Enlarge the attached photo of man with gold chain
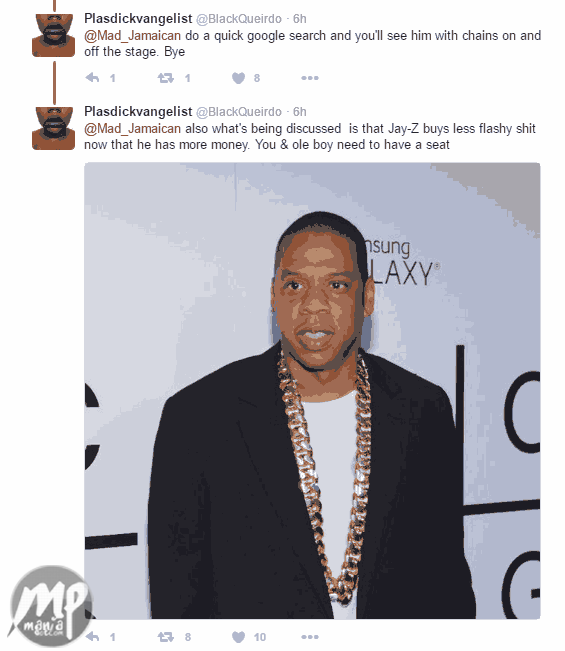The height and width of the screenshot is (651, 565). click(x=312, y=391)
